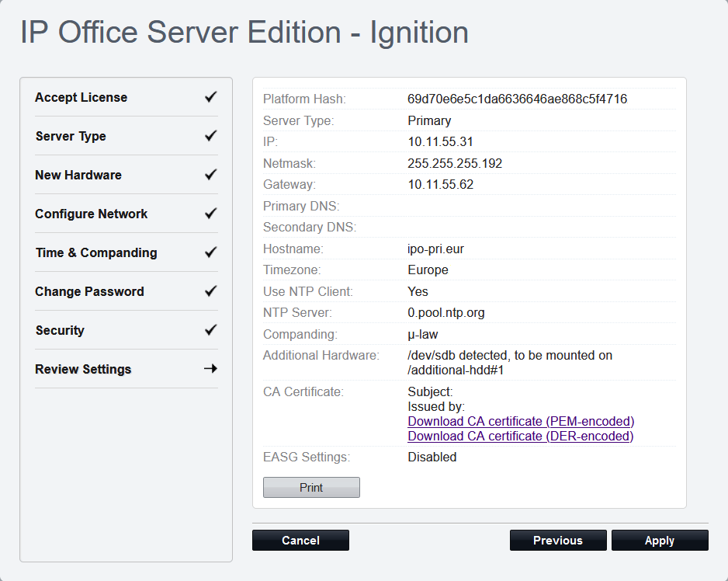Click the /dev/sdb detected hardware text
The width and height of the screenshot is (728, 581).
click(510, 363)
